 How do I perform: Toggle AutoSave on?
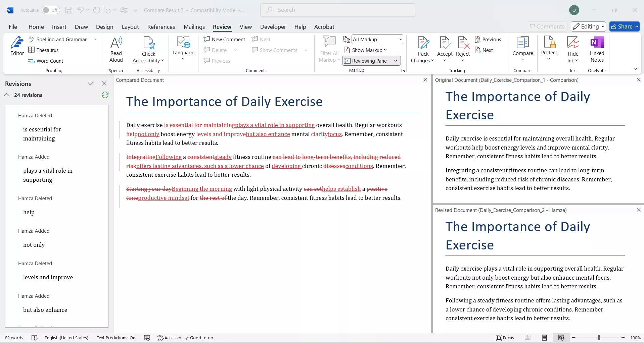(x=50, y=10)
